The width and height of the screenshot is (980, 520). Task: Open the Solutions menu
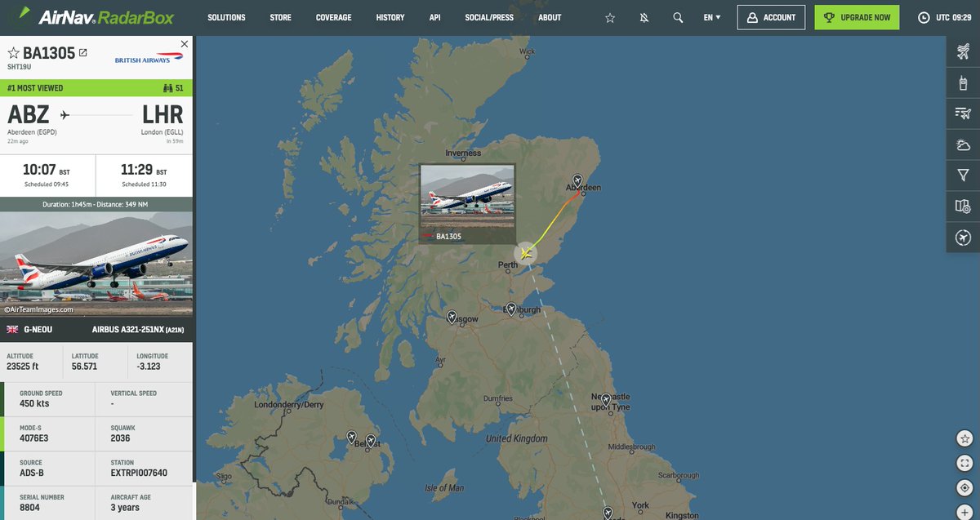[226, 17]
